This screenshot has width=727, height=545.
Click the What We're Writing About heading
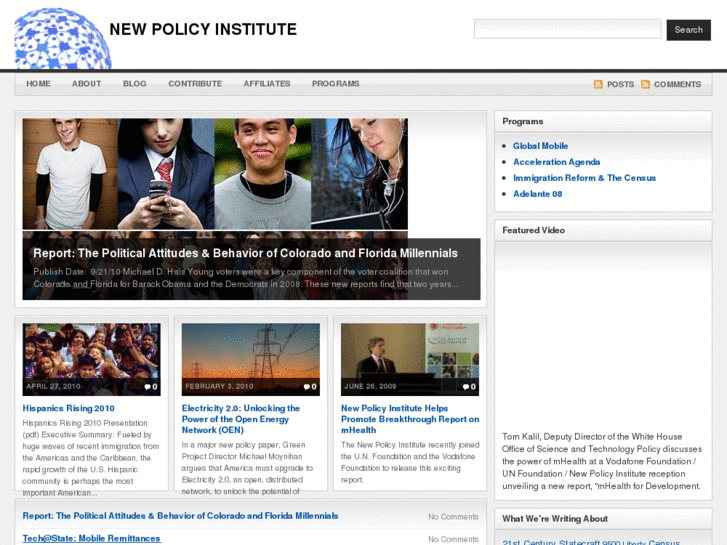tap(555, 519)
